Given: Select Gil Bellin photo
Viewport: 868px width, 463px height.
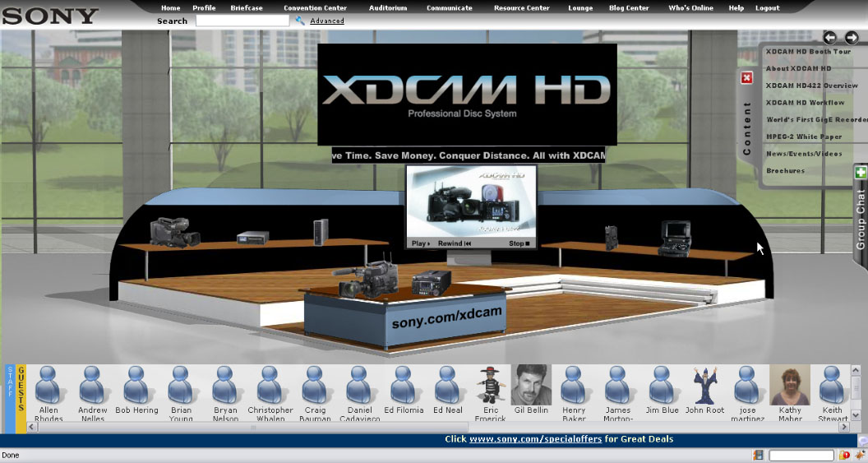Looking at the screenshot, I should 531,385.
